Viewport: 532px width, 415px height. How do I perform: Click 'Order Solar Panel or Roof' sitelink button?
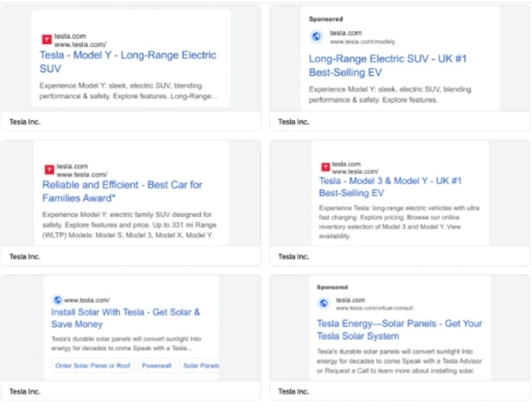[93, 365]
